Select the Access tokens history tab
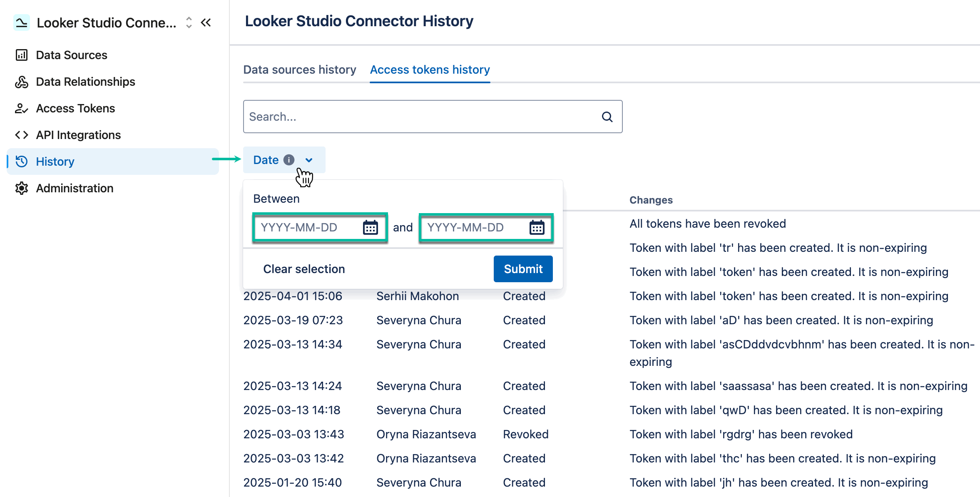 click(430, 70)
